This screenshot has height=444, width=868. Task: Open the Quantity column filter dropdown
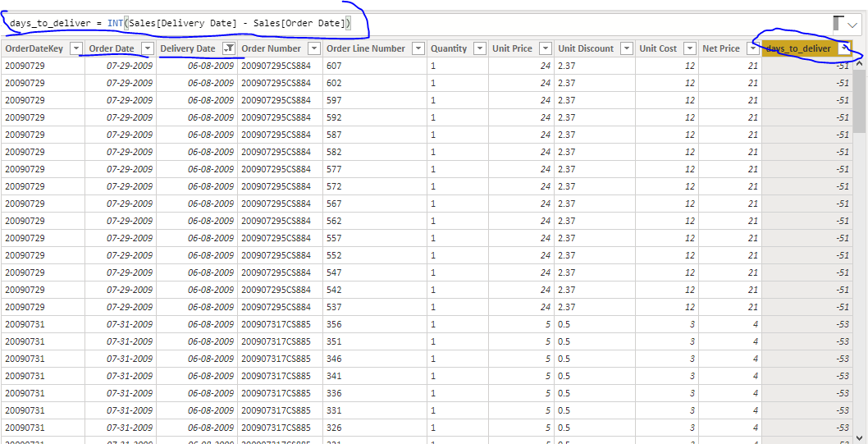(480, 48)
